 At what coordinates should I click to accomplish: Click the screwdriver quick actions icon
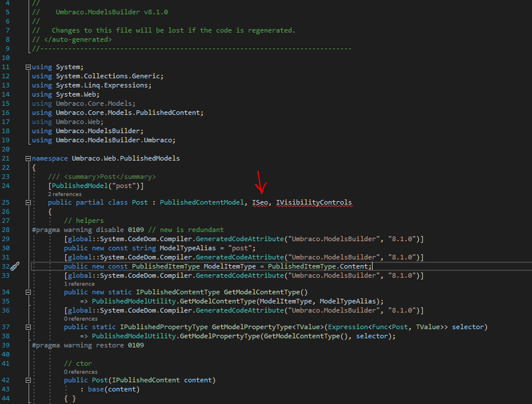pyautogui.click(x=15, y=266)
